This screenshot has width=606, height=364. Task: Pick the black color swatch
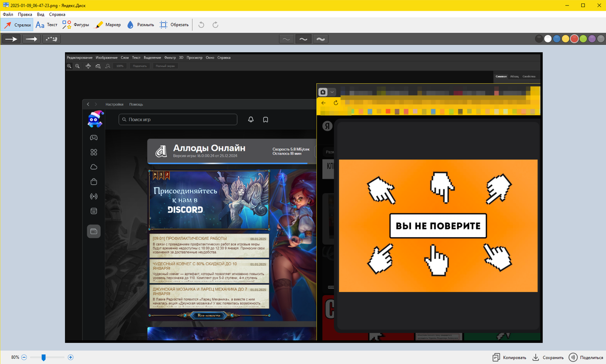coord(539,39)
